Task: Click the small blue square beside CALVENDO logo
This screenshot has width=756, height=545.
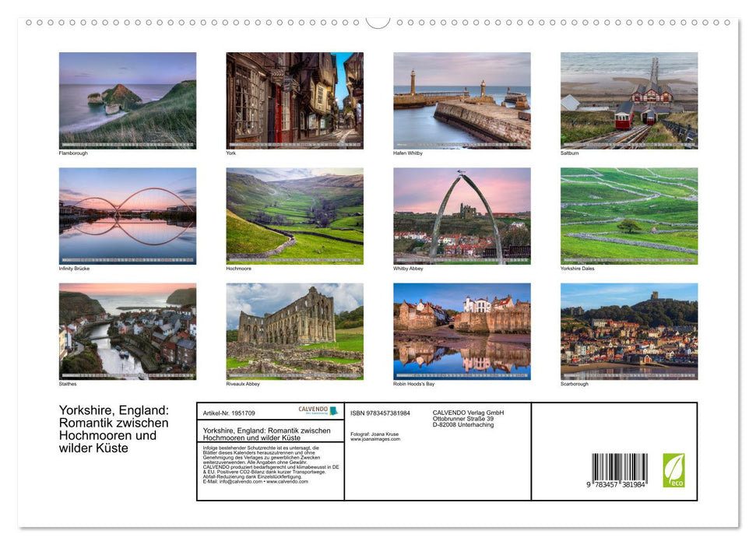Action: coord(333,410)
